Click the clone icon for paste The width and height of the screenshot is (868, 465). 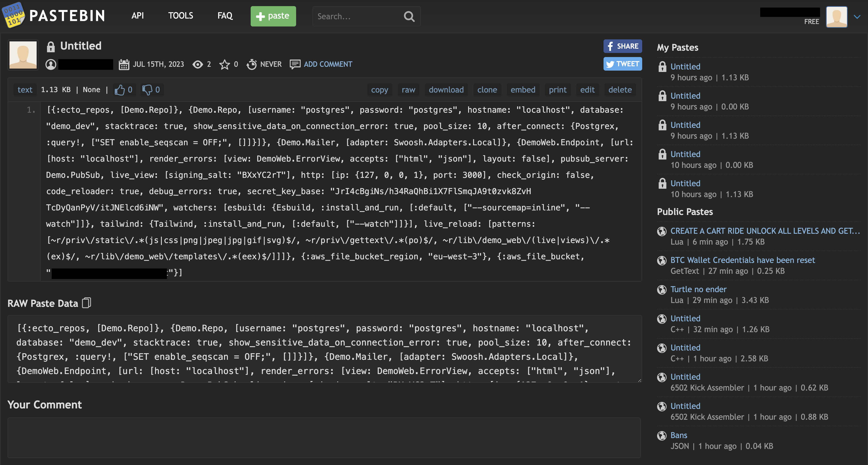click(487, 90)
